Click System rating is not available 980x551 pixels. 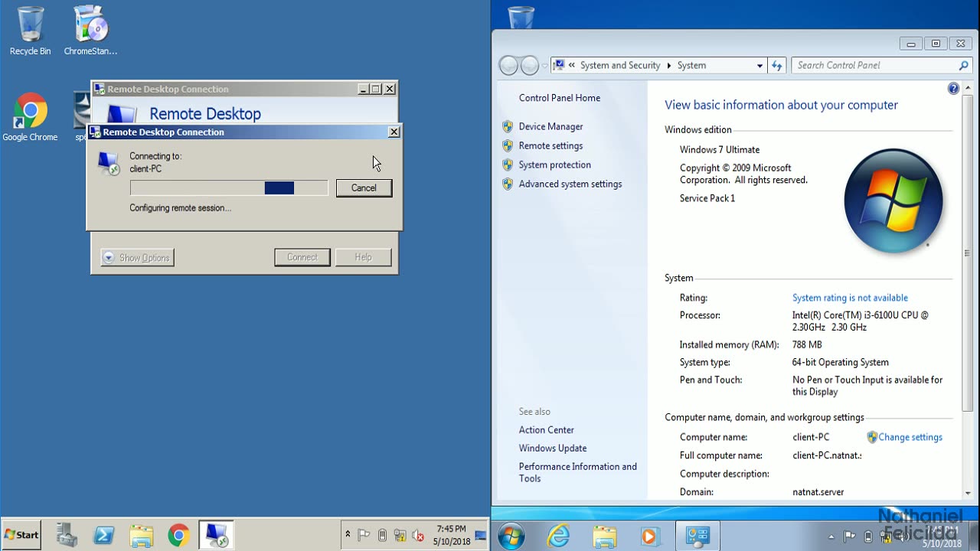tap(850, 298)
